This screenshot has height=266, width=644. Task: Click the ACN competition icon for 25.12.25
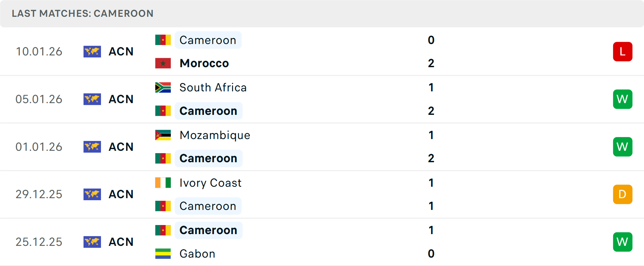[92, 242]
